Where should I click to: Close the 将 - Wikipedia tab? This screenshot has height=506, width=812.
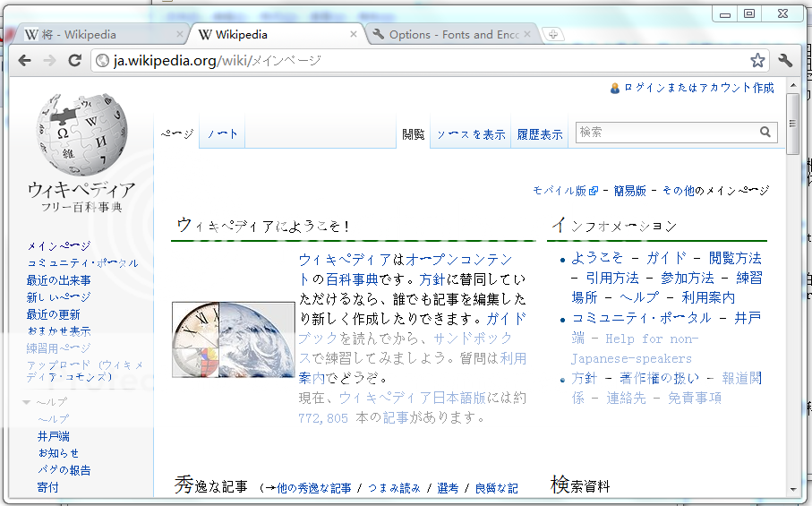tap(179, 34)
